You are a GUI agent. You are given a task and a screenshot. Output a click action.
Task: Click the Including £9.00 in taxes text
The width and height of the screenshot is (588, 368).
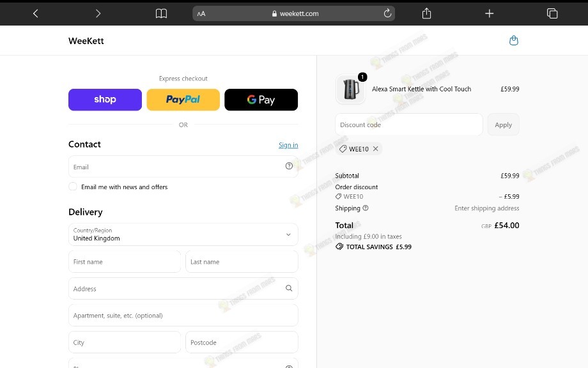[368, 236]
